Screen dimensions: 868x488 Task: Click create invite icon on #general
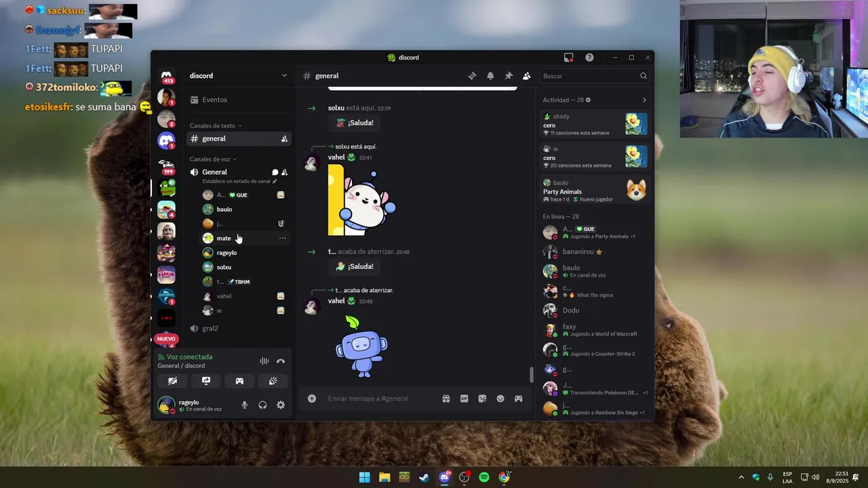(284, 139)
